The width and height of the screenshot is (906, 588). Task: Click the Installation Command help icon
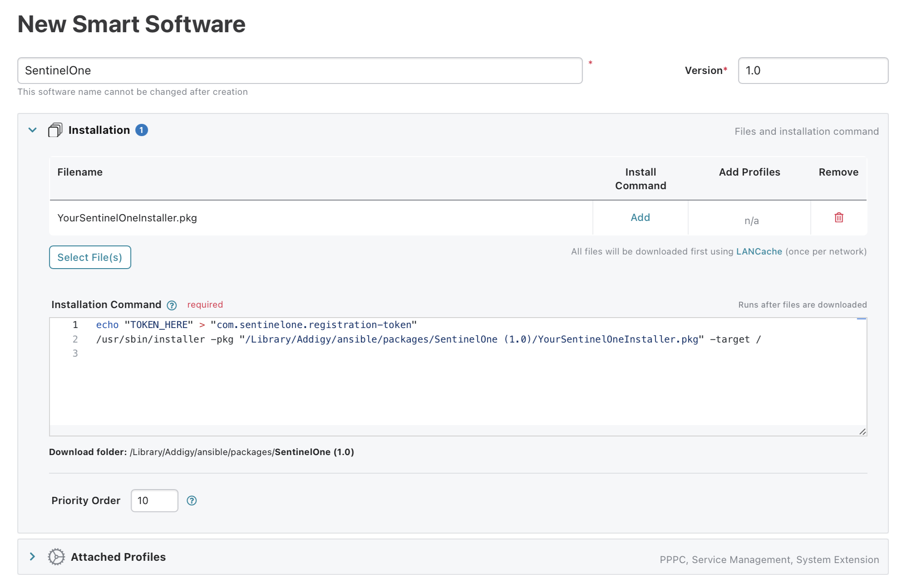(172, 305)
